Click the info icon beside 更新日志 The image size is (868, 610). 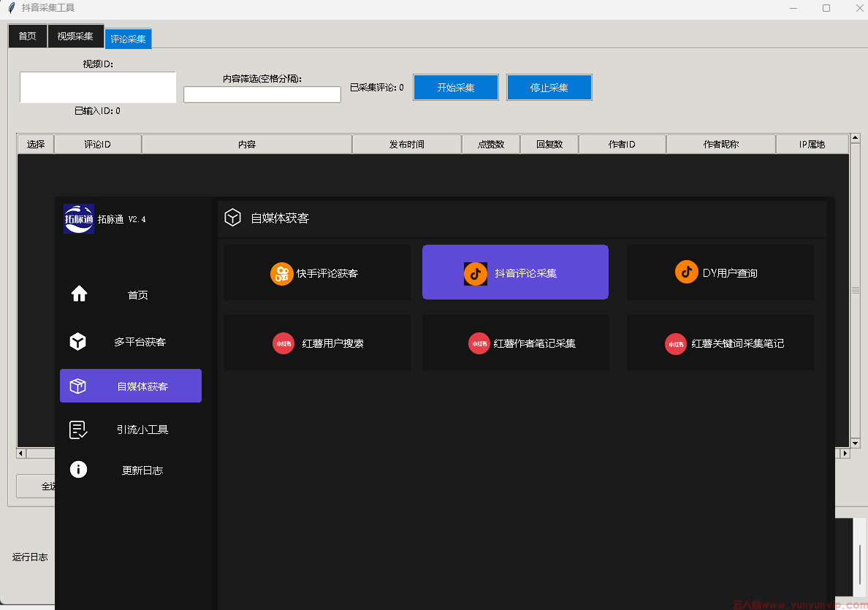[79, 470]
